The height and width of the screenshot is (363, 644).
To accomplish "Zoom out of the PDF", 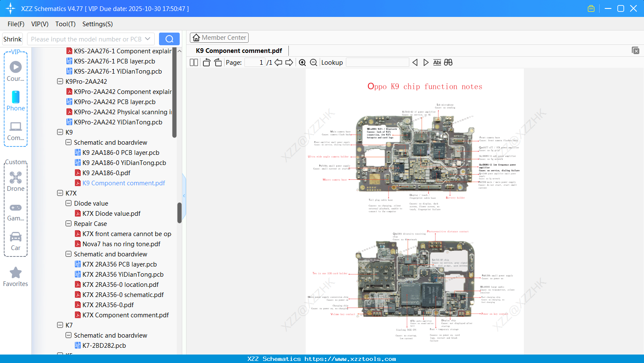I will point(313,63).
